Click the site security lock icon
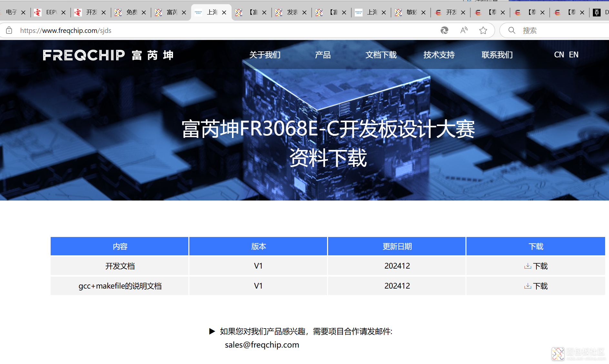Image resolution: width=609 pixels, height=364 pixels. coord(9,30)
